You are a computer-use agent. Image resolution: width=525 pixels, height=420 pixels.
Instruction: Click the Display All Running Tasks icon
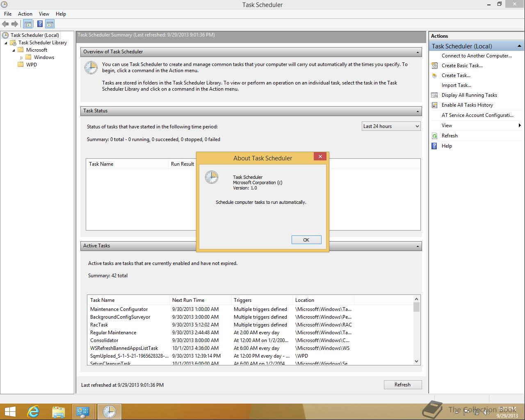[x=434, y=95]
